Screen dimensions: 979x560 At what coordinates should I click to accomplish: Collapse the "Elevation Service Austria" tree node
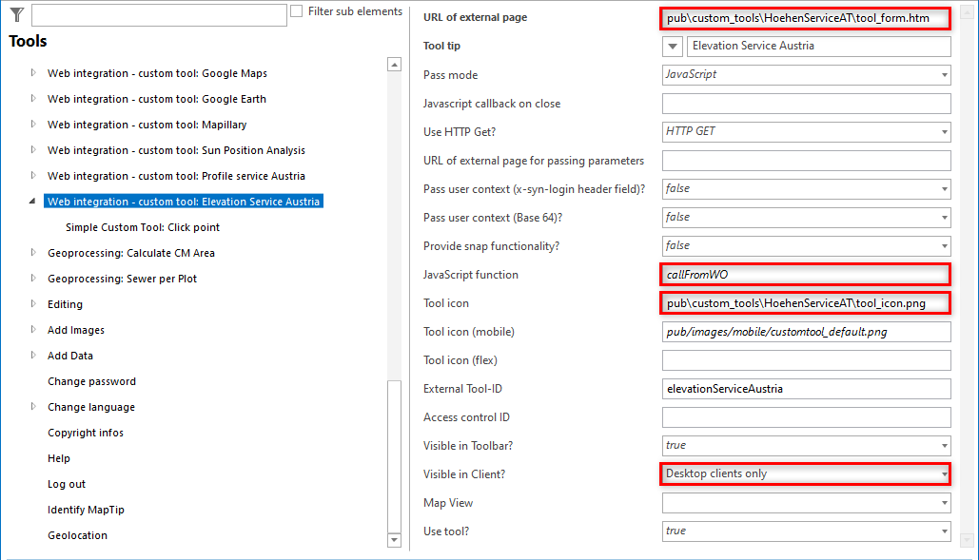tap(31, 201)
